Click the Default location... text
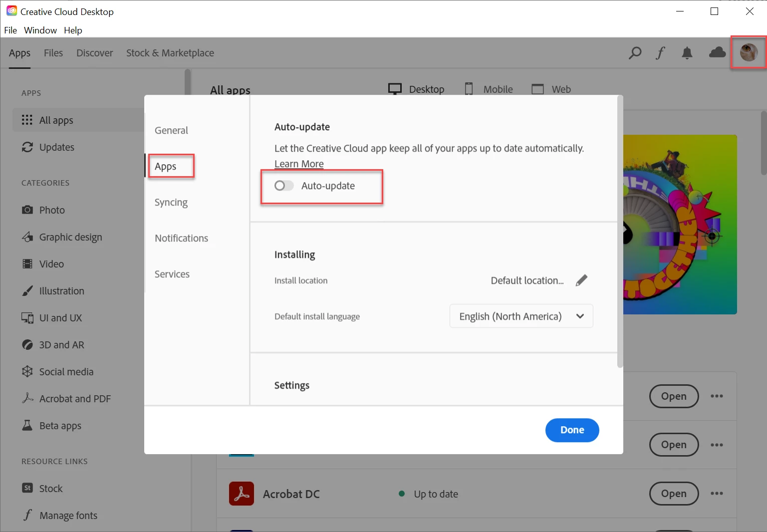The height and width of the screenshot is (532, 767). [x=527, y=280]
